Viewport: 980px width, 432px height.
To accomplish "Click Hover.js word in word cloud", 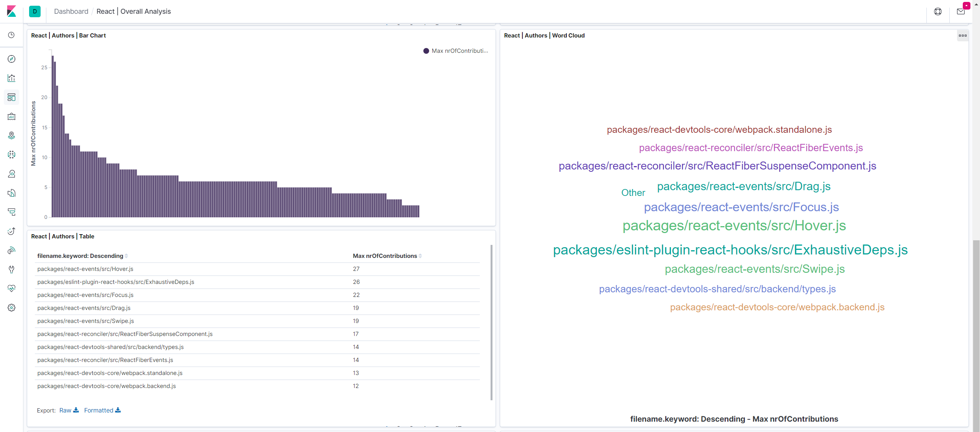I will 734,226.
